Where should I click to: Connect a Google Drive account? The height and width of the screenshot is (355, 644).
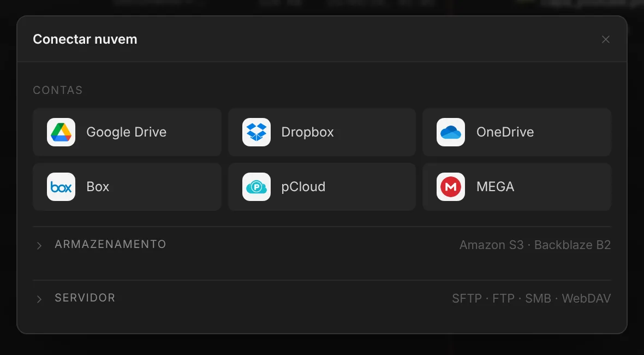(x=127, y=132)
